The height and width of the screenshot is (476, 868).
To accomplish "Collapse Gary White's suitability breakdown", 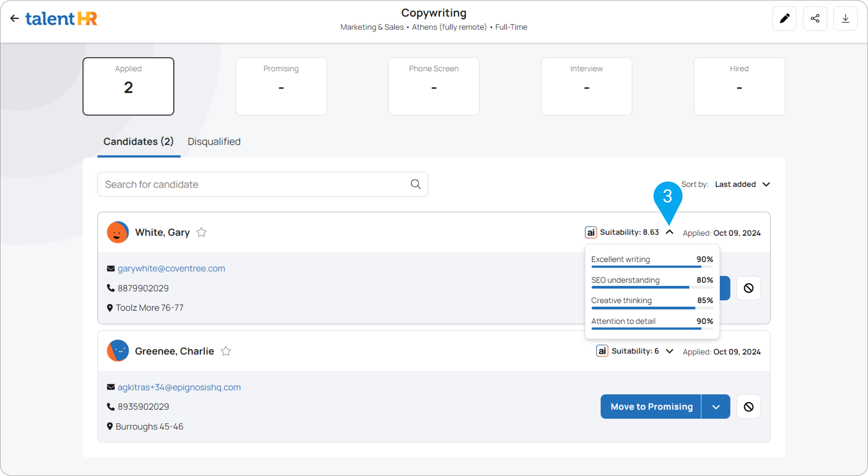I will point(669,232).
